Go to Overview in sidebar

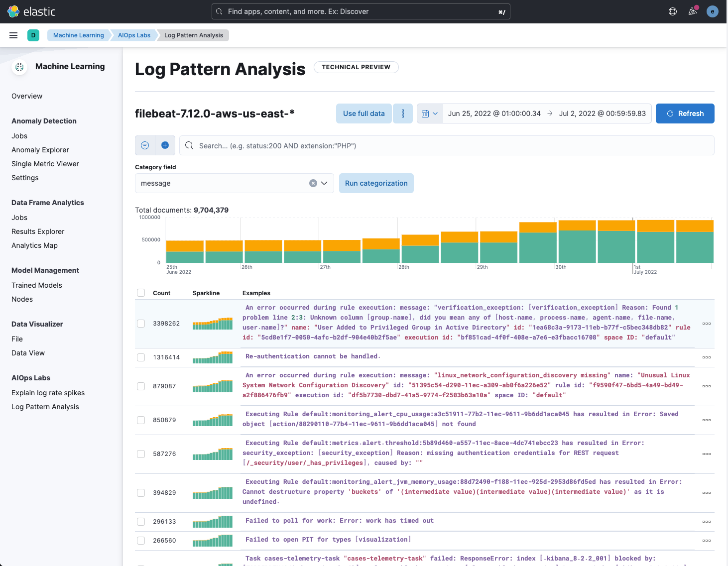pos(27,96)
